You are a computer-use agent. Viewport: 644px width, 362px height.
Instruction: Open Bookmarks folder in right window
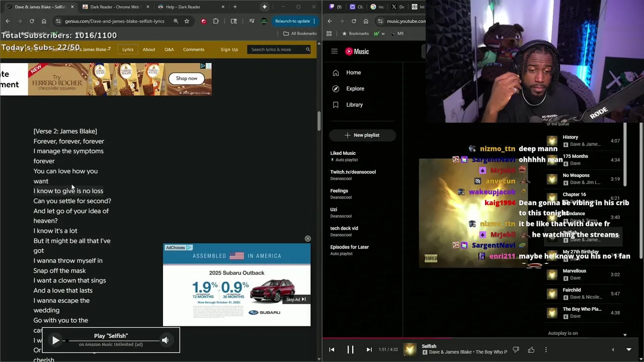(355, 33)
